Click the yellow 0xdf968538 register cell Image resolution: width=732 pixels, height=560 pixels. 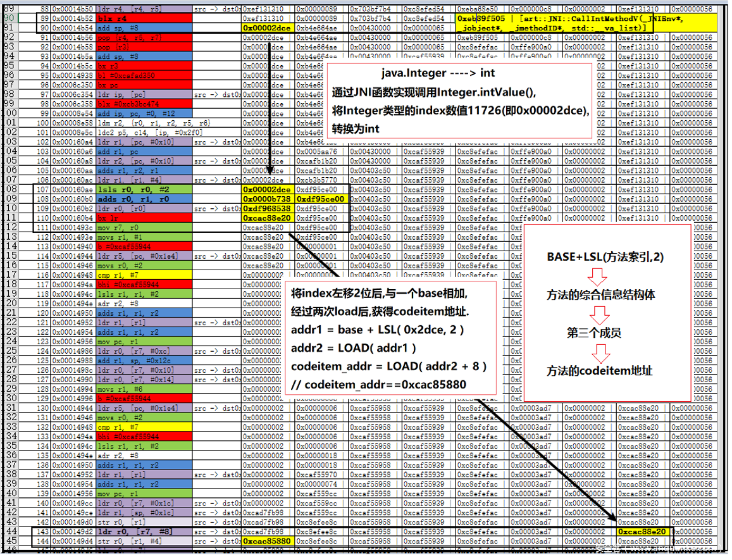coord(268,209)
